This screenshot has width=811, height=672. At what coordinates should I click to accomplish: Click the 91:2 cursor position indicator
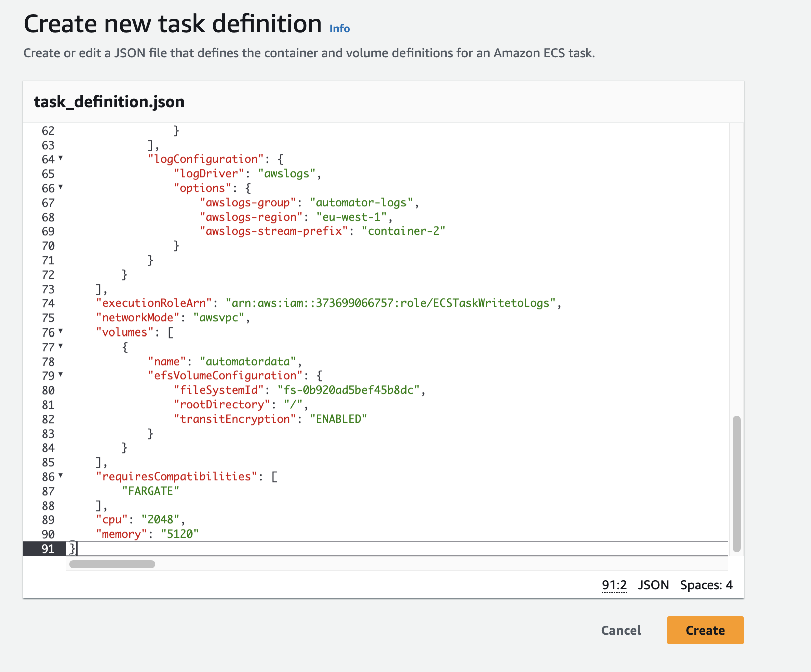click(x=614, y=585)
